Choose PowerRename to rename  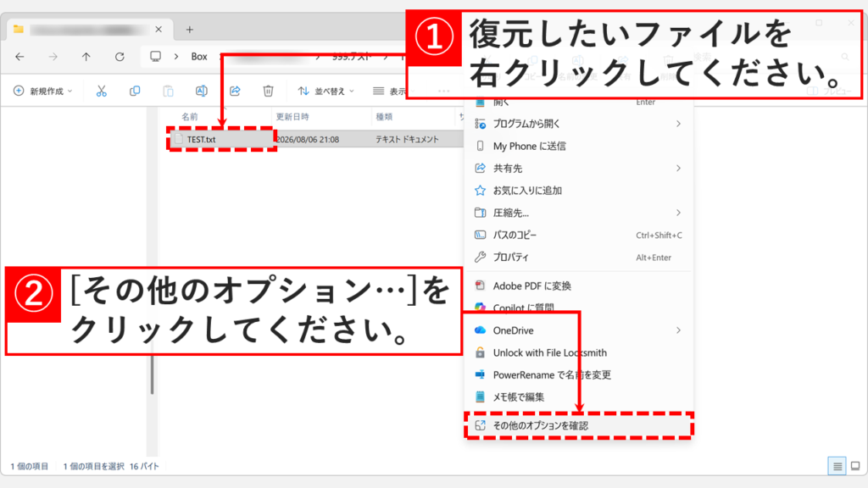tap(578, 374)
